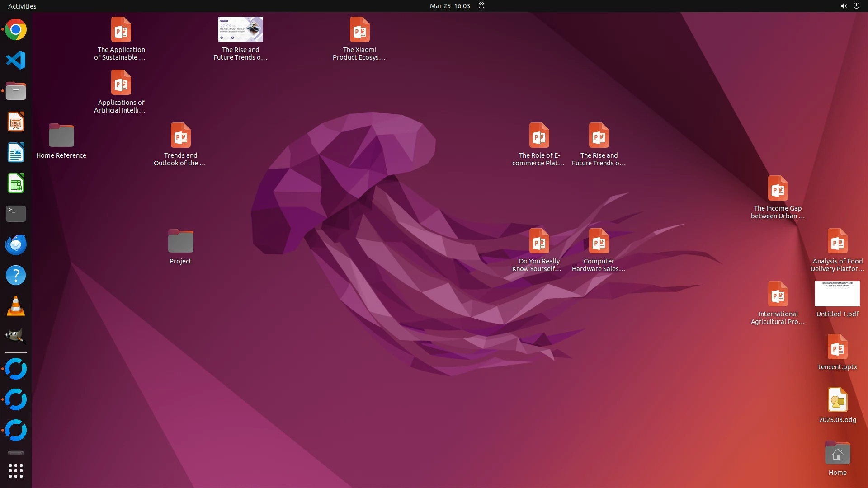Click the volume speaker indicator
Image resolution: width=868 pixels, height=488 pixels.
843,6
